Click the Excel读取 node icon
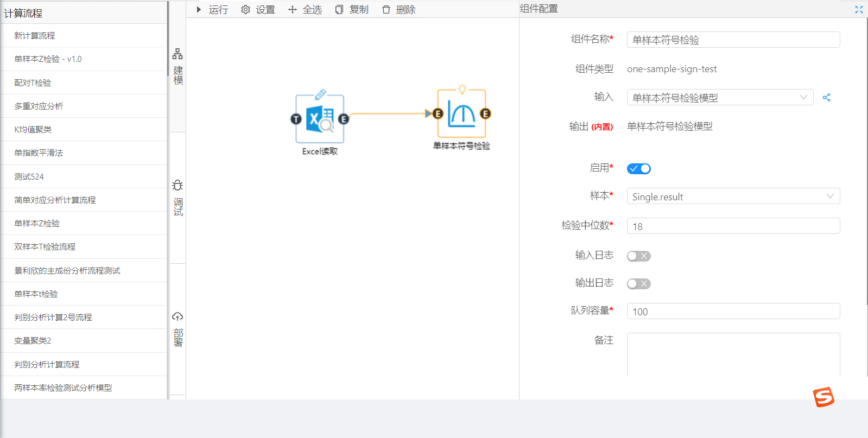 click(x=320, y=119)
